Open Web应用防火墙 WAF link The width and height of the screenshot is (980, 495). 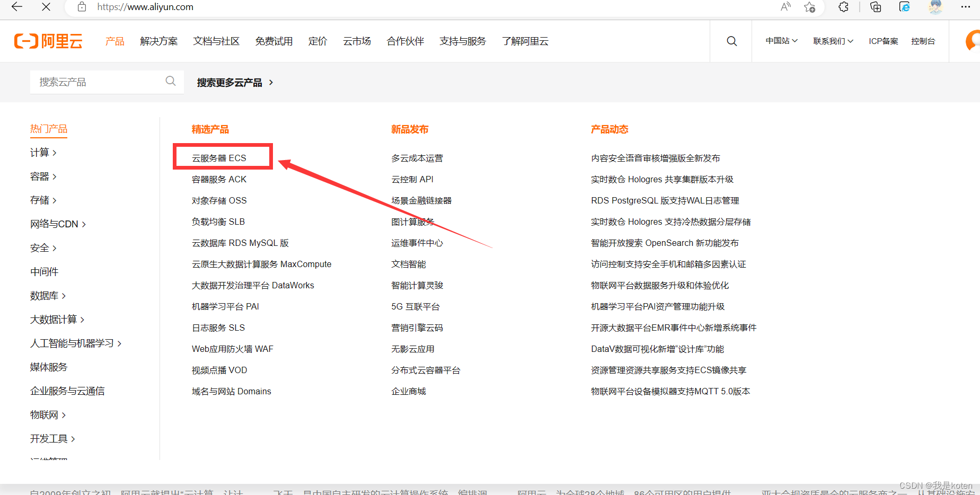coord(233,349)
